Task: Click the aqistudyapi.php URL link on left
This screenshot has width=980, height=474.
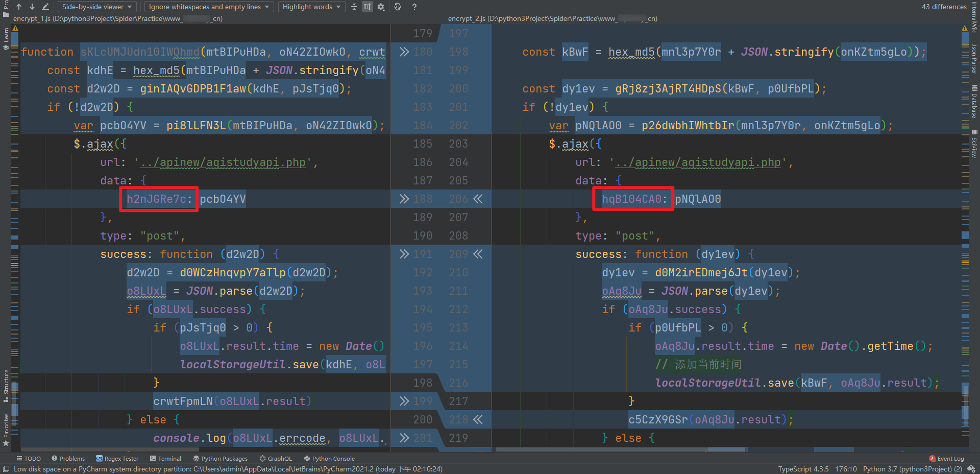Action: click(223, 162)
